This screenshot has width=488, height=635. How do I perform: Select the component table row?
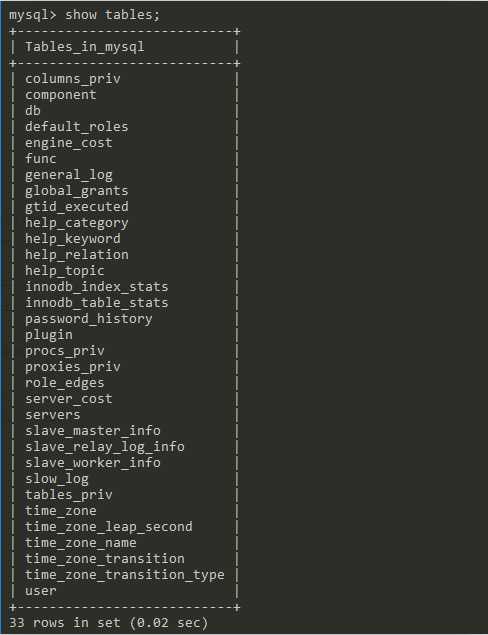[61, 95]
